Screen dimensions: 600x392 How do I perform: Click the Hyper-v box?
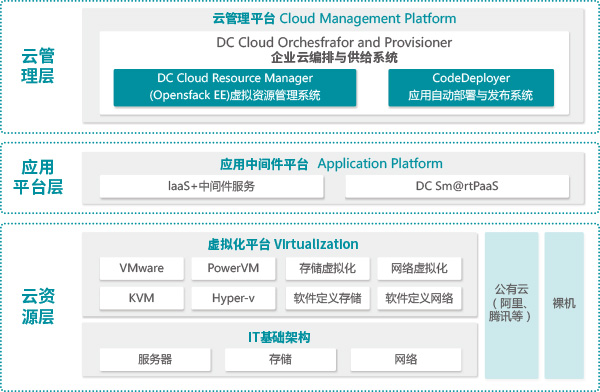pos(233,298)
